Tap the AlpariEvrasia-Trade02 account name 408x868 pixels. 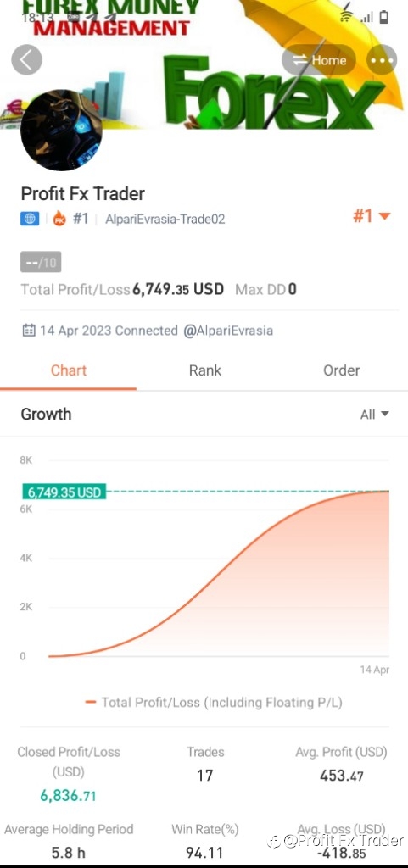point(165,220)
